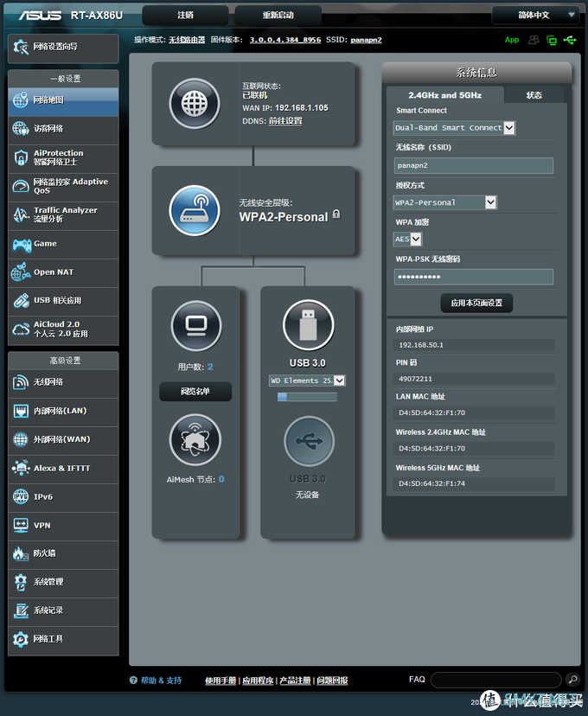The image size is (588, 716).
Task: Click the PIN code 49072211
Action: [x=415, y=379]
